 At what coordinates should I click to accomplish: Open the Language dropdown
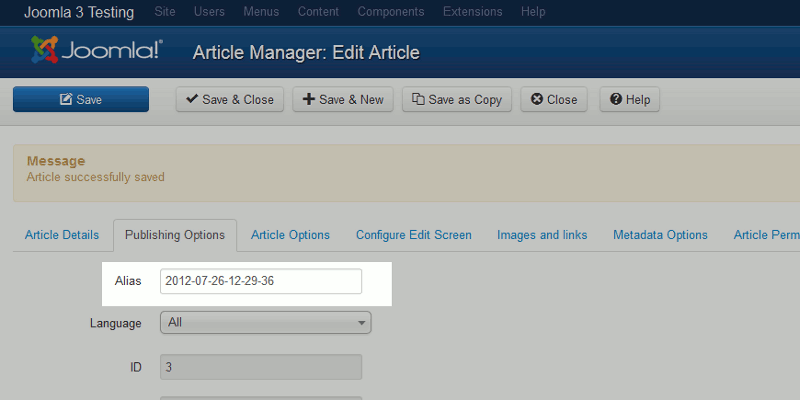coord(265,323)
